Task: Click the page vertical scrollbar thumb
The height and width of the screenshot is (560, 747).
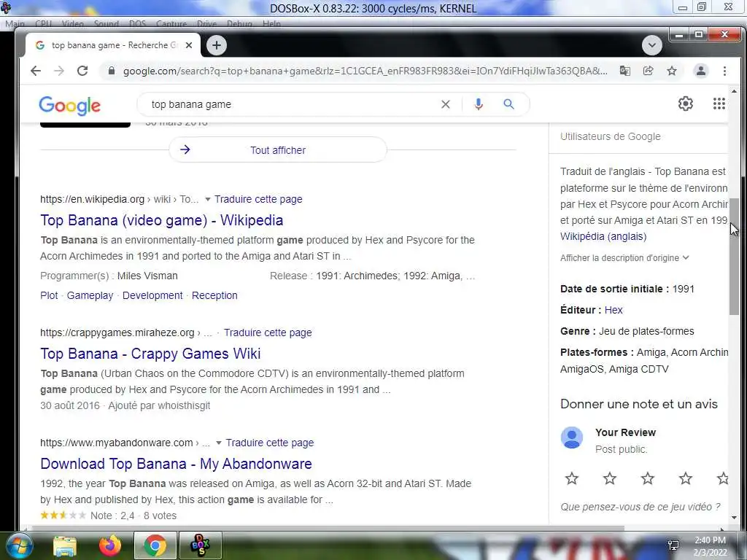Action: pos(734,256)
